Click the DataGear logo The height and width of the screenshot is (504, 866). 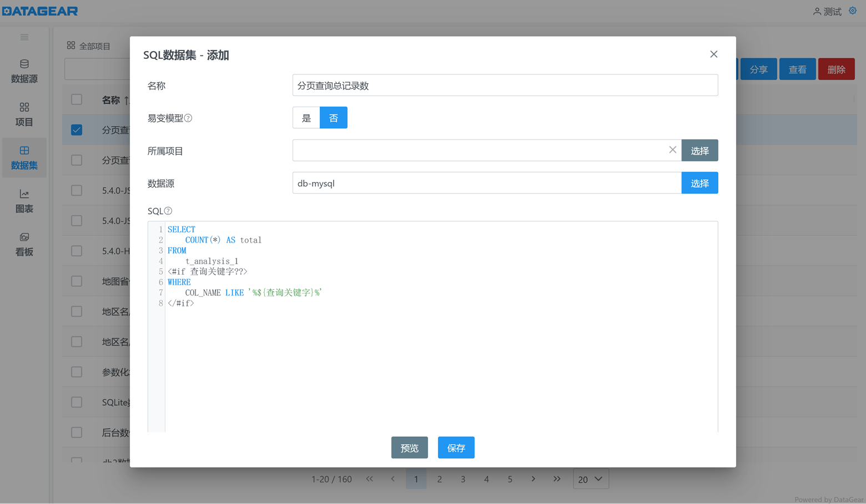pos(40,11)
